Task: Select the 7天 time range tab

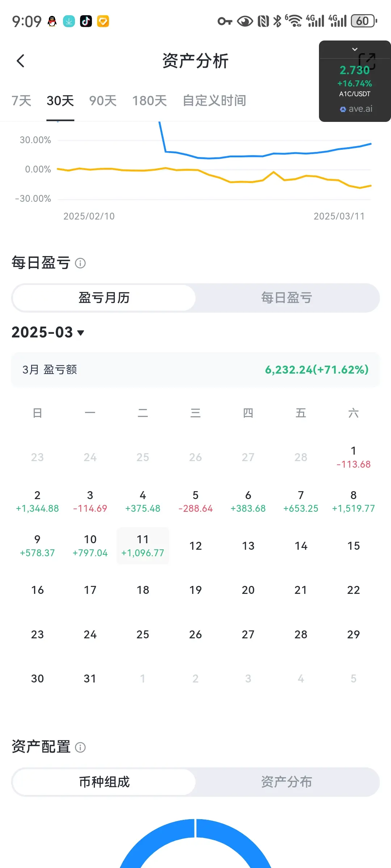Action: [x=21, y=101]
